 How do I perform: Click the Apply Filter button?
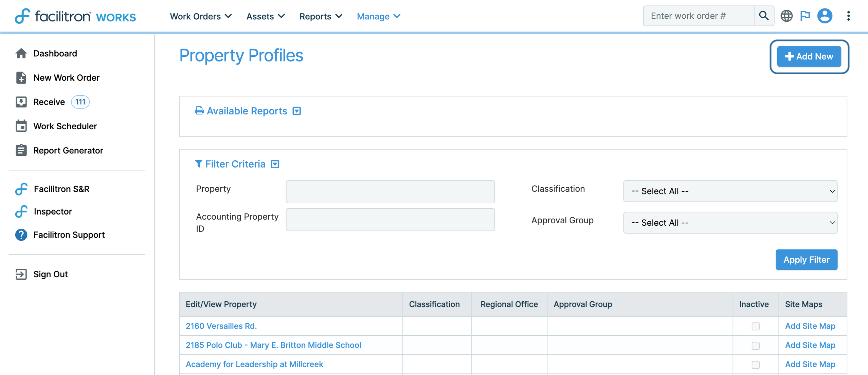click(806, 260)
